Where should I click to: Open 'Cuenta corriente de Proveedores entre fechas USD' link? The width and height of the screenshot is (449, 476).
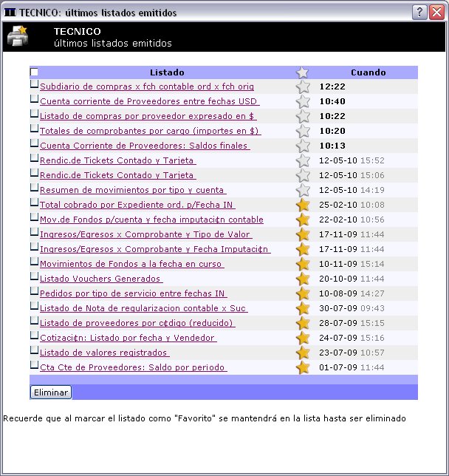[x=150, y=101]
